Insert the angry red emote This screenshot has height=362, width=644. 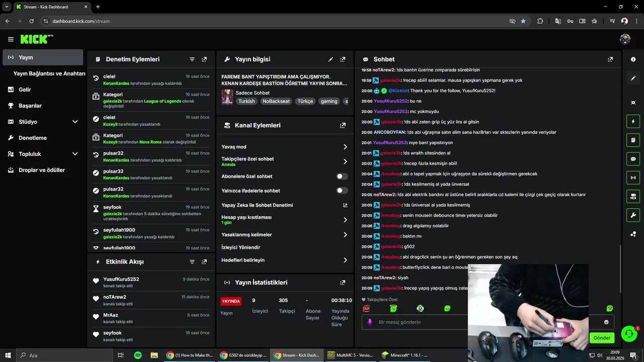(x=366, y=308)
